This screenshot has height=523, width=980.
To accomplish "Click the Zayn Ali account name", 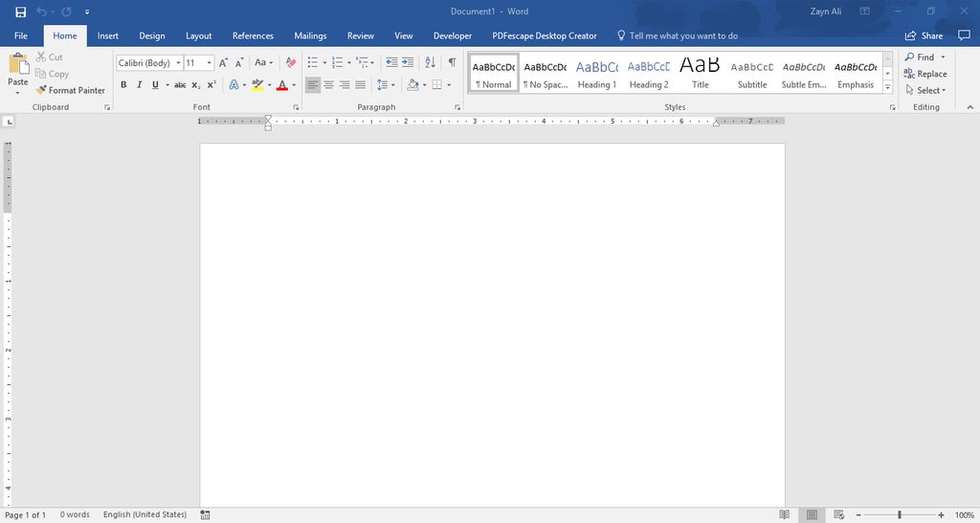I will pyautogui.click(x=826, y=11).
